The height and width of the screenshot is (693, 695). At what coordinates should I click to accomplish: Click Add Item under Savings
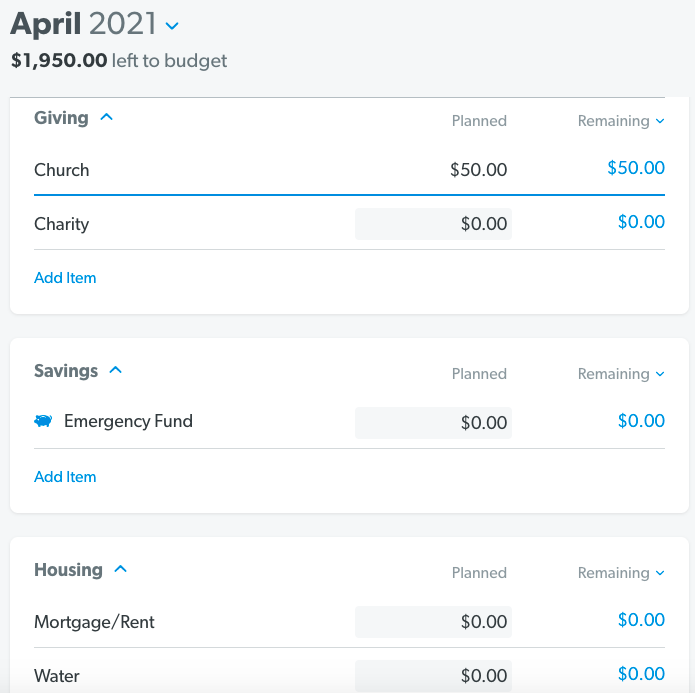click(x=65, y=477)
